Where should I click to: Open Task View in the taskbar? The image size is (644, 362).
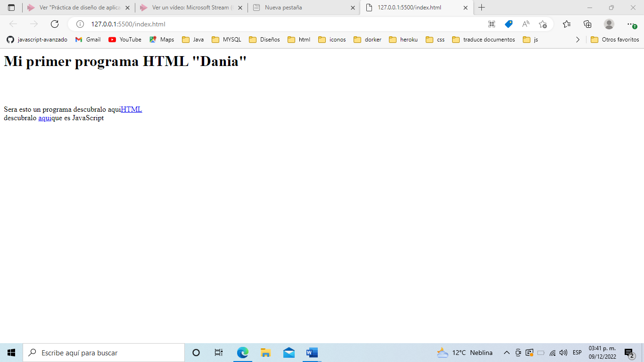tap(219, 353)
